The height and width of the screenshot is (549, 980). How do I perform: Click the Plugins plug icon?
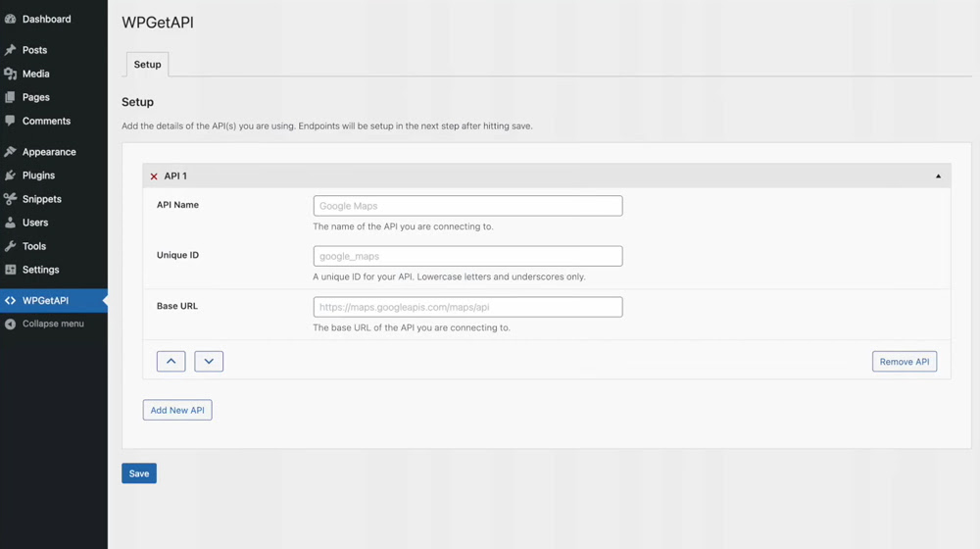10,175
